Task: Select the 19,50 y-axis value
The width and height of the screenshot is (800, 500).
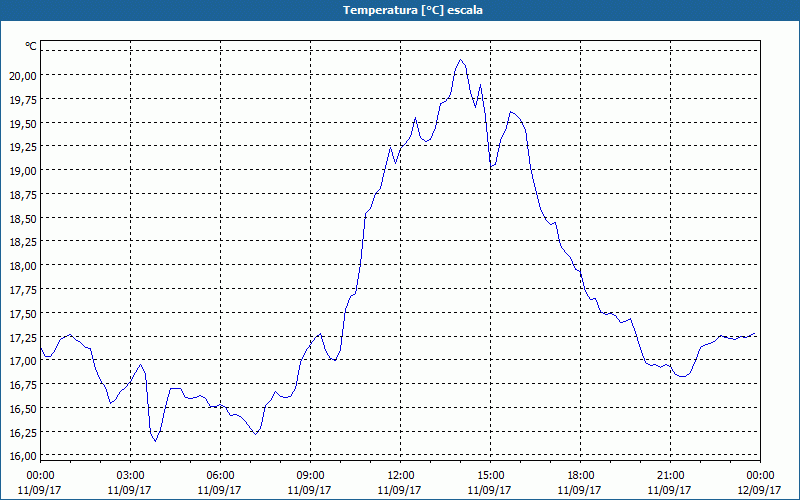Action: click(x=23, y=123)
